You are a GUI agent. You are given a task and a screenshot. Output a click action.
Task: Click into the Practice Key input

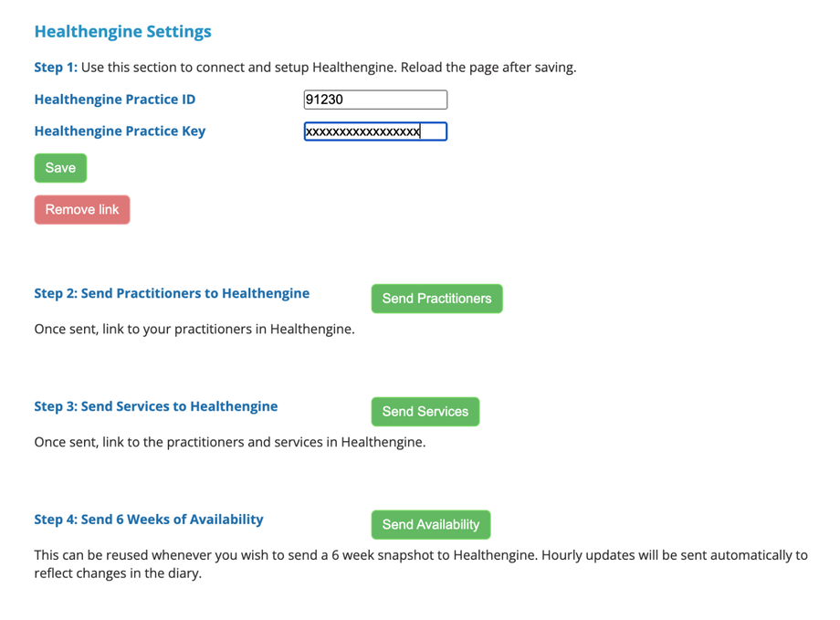coord(375,131)
